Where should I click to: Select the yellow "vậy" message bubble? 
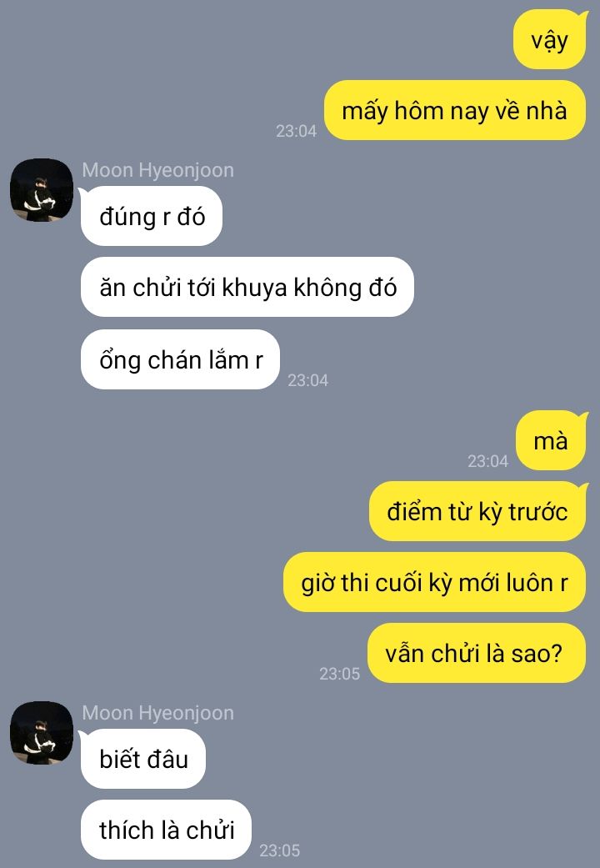[550, 40]
